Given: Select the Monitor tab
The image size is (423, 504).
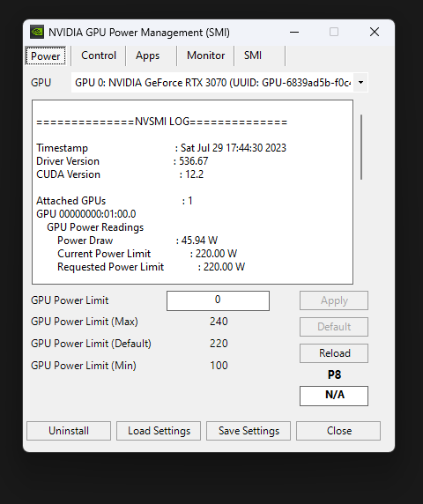Looking at the screenshot, I should [x=205, y=56].
